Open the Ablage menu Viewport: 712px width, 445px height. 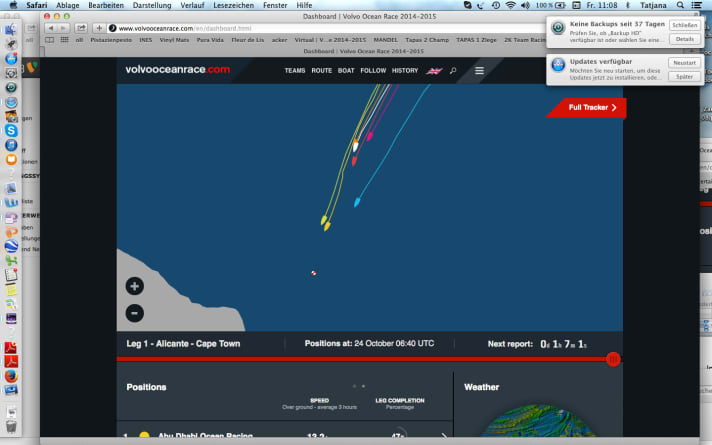pos(67,5)
